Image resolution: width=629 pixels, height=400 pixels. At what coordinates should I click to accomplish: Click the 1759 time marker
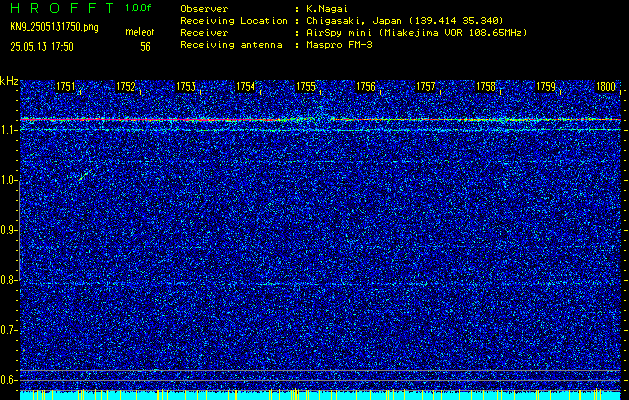(x=546, y=86)
